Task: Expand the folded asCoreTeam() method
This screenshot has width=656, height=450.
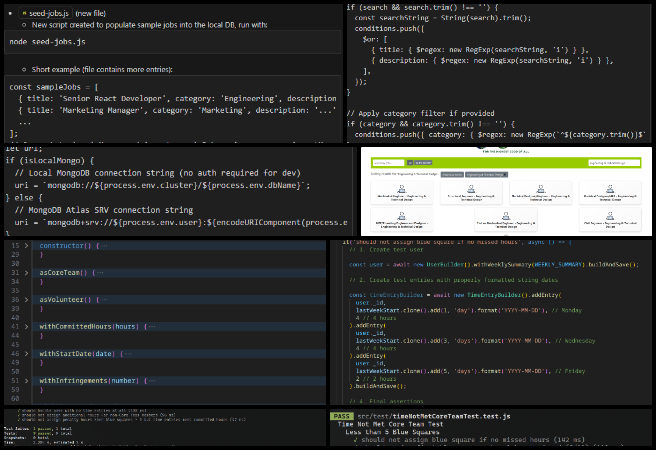Action: 26,273
